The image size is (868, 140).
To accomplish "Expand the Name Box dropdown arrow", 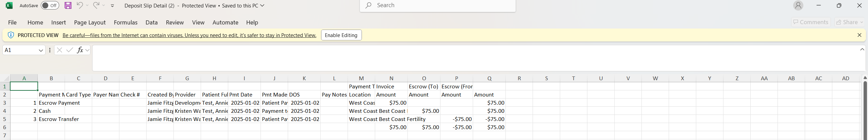I will point(41,50).
